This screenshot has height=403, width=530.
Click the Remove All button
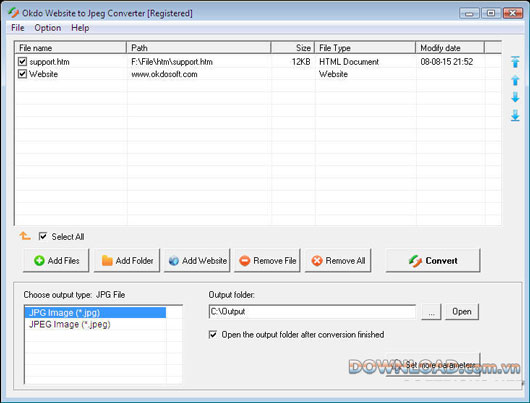338,260
